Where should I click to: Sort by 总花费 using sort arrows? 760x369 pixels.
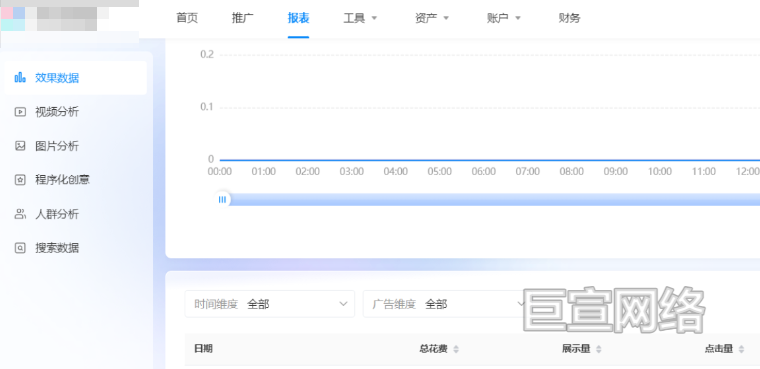tap(456, 349)
